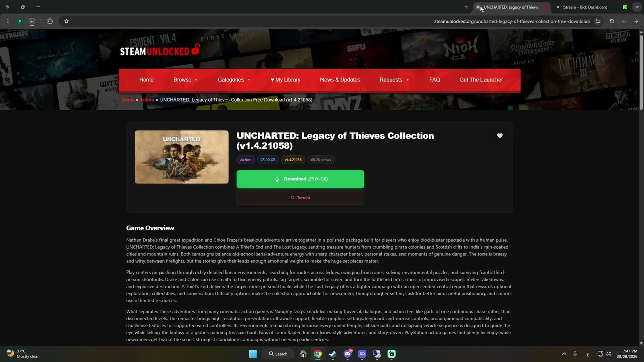This screenshot has width=644, height=362.
Task: Open the tab search dropdown
Action: (637, 7)
